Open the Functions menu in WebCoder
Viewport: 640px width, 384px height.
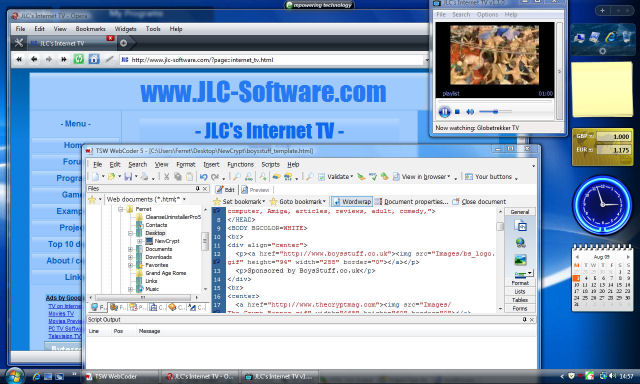[x=240, y=164]
